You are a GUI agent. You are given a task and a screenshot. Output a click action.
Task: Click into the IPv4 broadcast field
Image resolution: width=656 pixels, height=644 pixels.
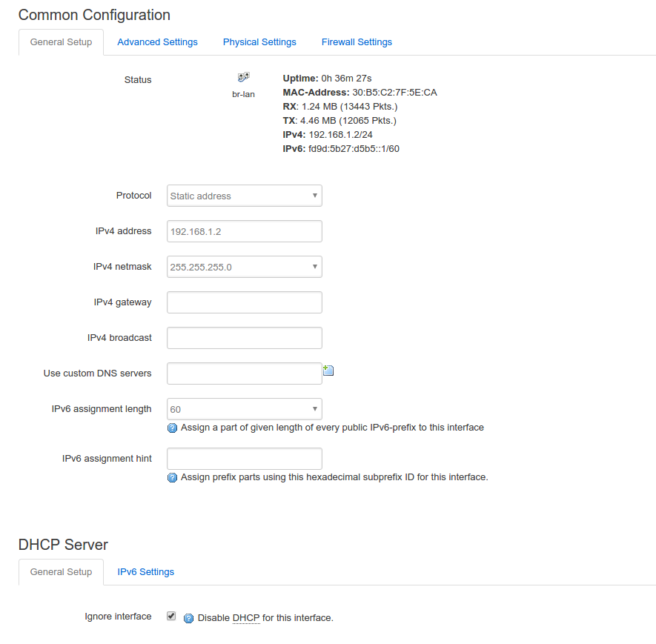[x=245, y=338]
